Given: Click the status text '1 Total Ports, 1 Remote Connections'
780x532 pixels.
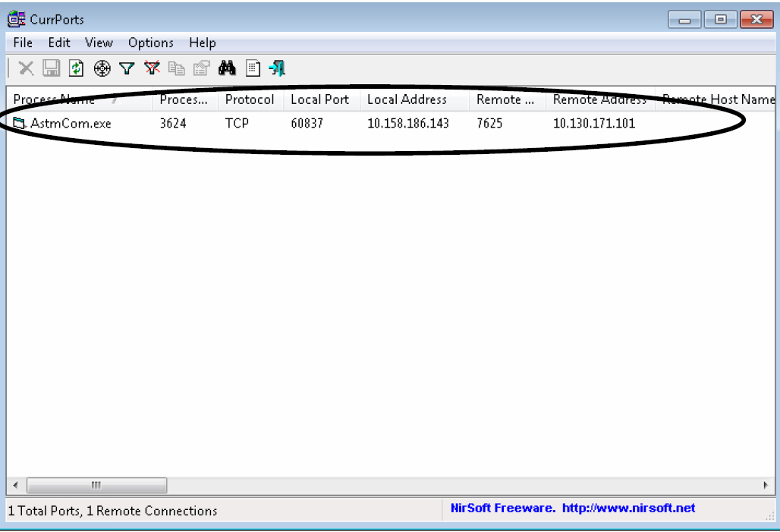Looking at the screenshot, I should click(x=112, y=511).
